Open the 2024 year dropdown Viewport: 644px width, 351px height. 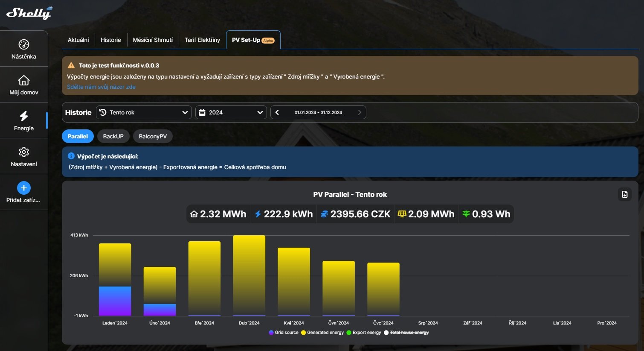tap(231, 112)
